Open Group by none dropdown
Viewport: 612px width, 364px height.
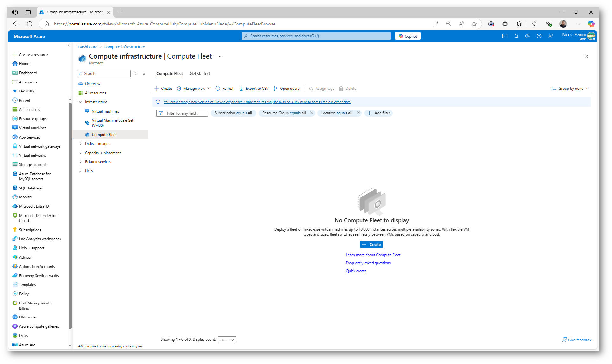(x=570, y=89)
